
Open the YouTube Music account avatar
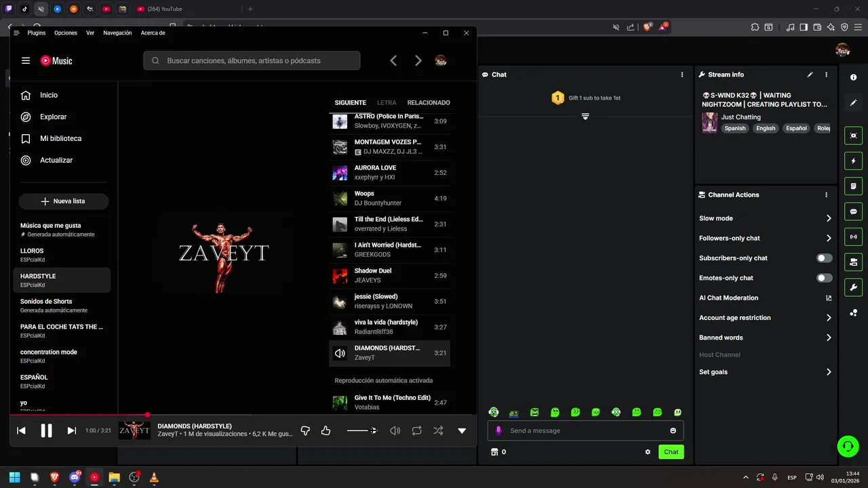pyautogui.click(x=441, y=60)
